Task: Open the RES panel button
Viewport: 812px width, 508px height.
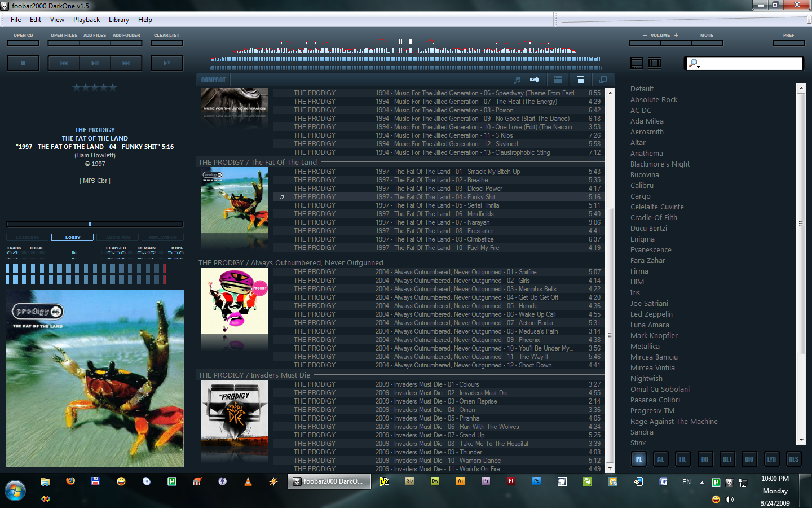Action: click(793, 459)
